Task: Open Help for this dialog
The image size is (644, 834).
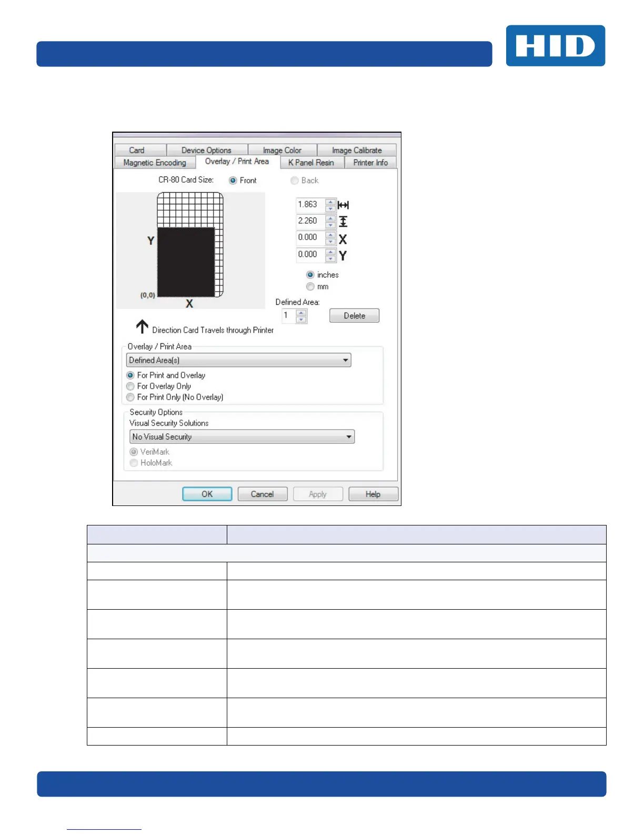Action: point(373,494)
